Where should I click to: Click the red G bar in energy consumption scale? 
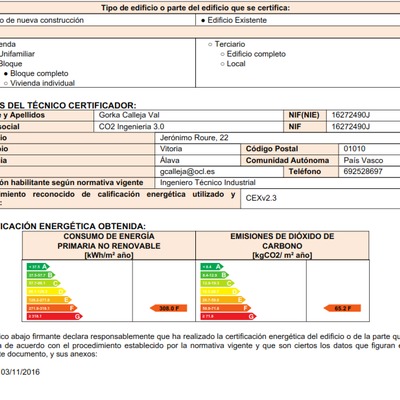(55, 316)
